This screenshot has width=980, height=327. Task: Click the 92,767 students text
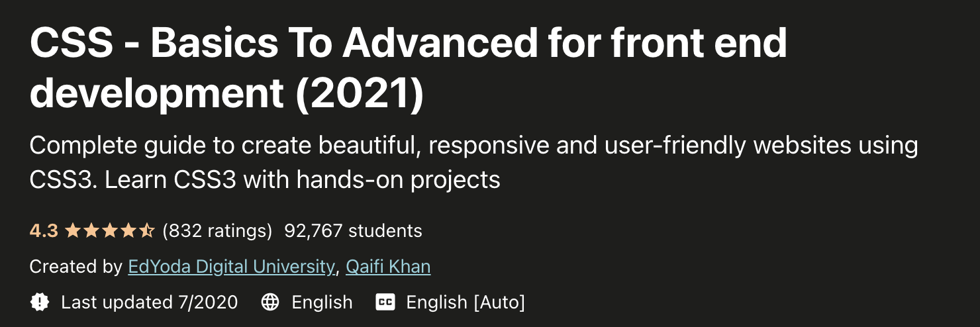(353, 231)
